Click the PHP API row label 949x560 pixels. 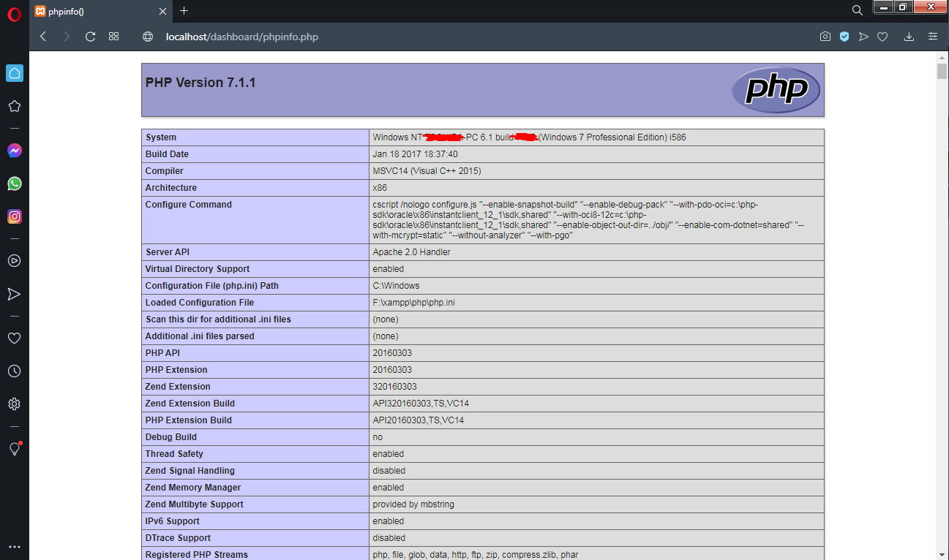click(162, 353)
